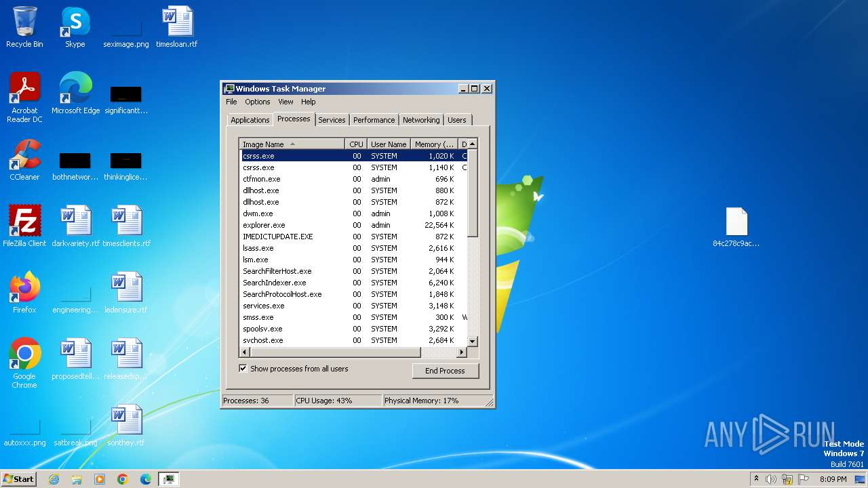Viewport: 868px width, 488px height.
Task: Click the Show desktop button on the taskbar
Action: tap(860, 479)
